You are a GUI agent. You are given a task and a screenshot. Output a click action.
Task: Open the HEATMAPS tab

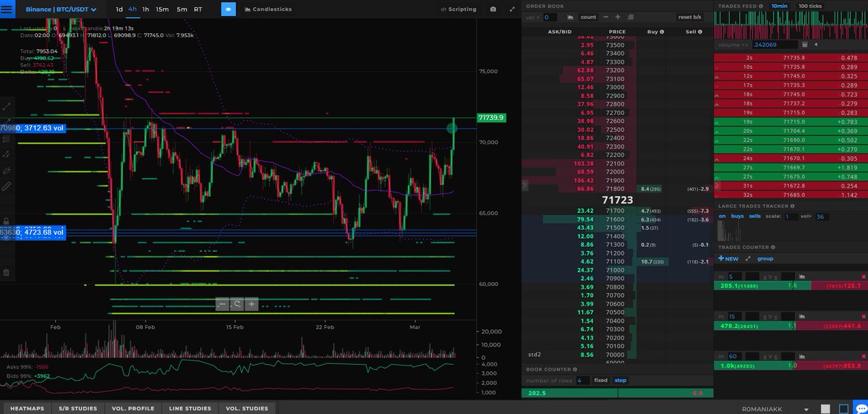click(x=27, y=408)
